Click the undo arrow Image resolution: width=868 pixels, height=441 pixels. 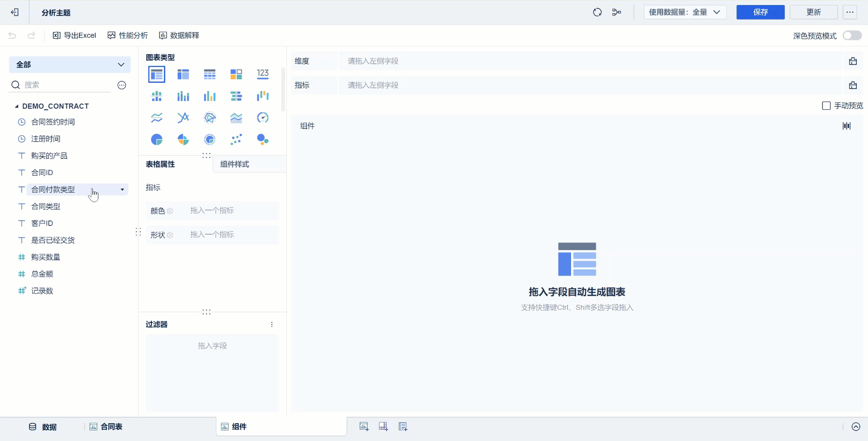pyautogui.click(x=12, y=36)
